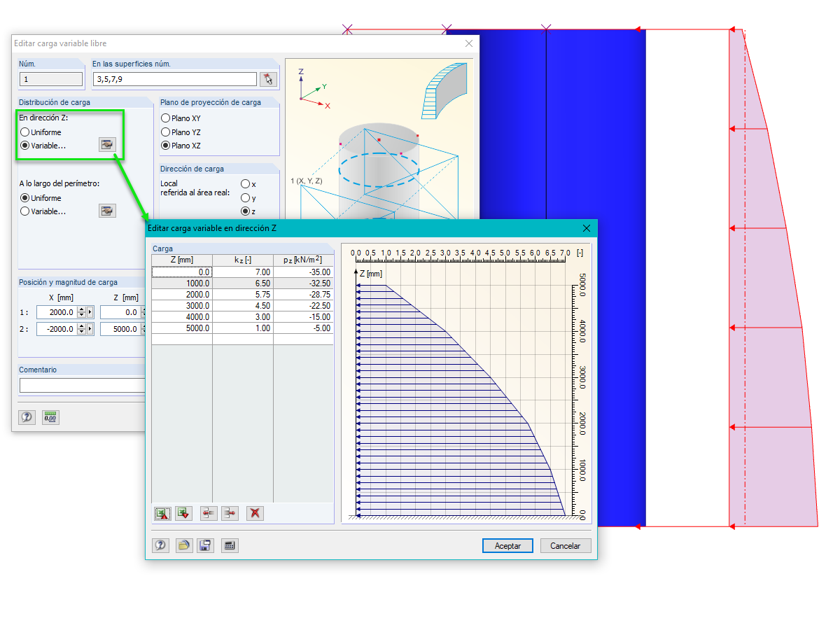Click the red X delete icon below table
Viewport: 840px width, 630px height.
pyautogui.click(x=255, y=513)
